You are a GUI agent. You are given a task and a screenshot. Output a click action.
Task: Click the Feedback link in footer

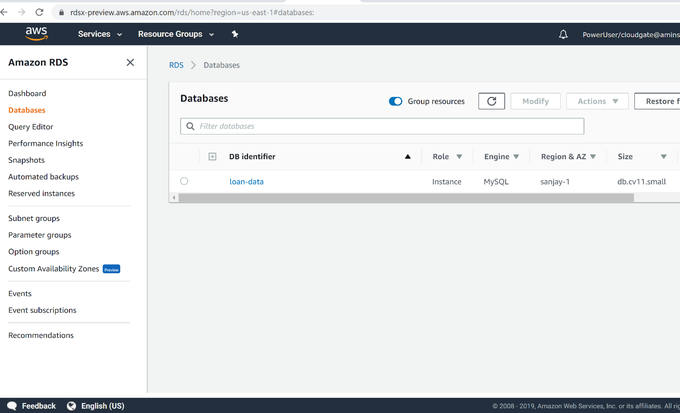[39, 406]
